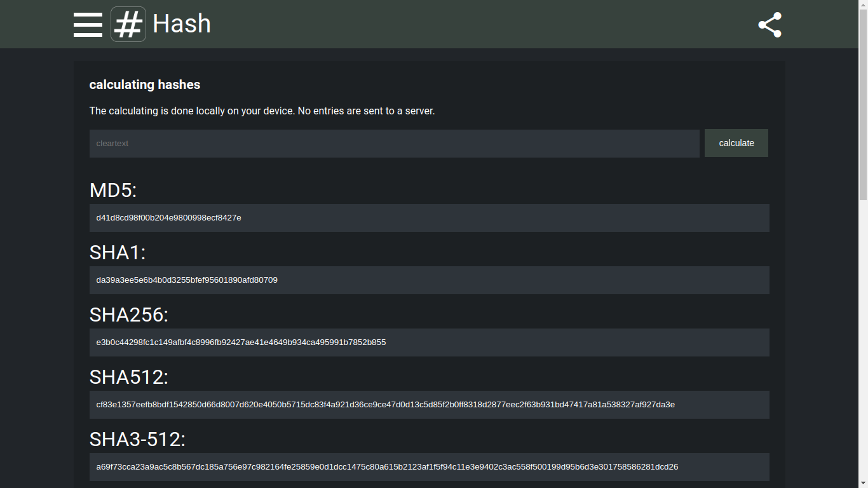
Task: Click the local calculation notice text
Action: (262, 111)
